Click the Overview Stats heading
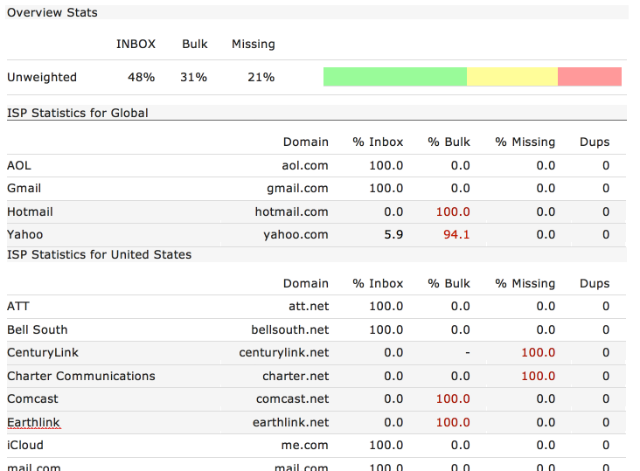 [x=52, y=13]
